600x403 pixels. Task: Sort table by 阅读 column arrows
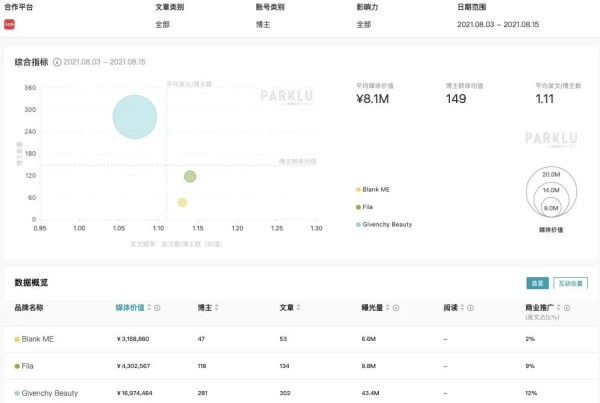tap(462, 308)
